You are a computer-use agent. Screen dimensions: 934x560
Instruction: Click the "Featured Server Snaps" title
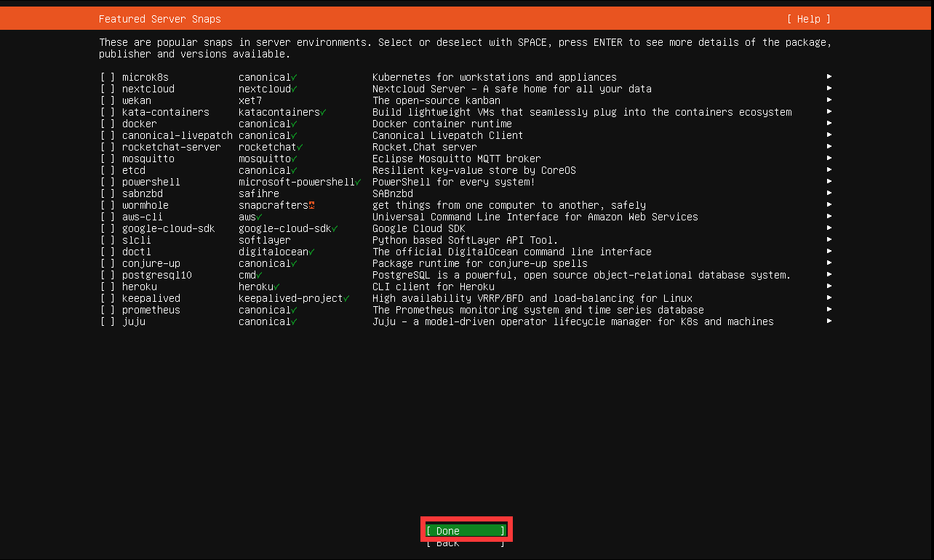[160, 19]
